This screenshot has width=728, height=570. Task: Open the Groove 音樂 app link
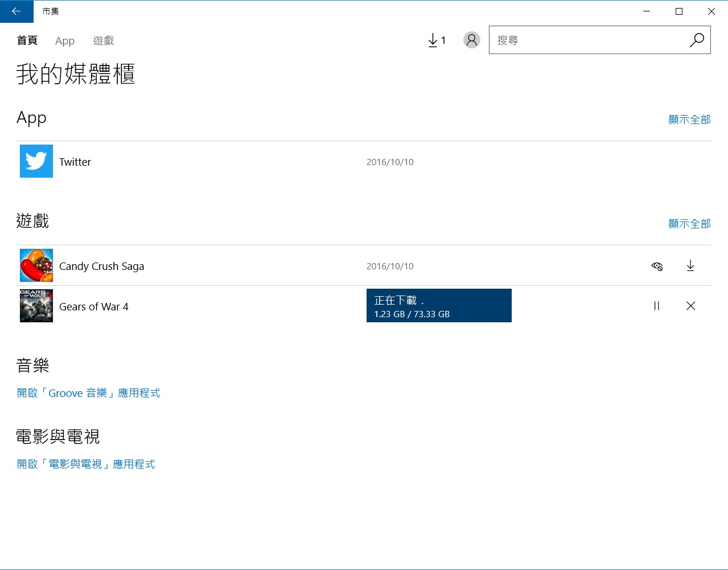pos(88,393)
